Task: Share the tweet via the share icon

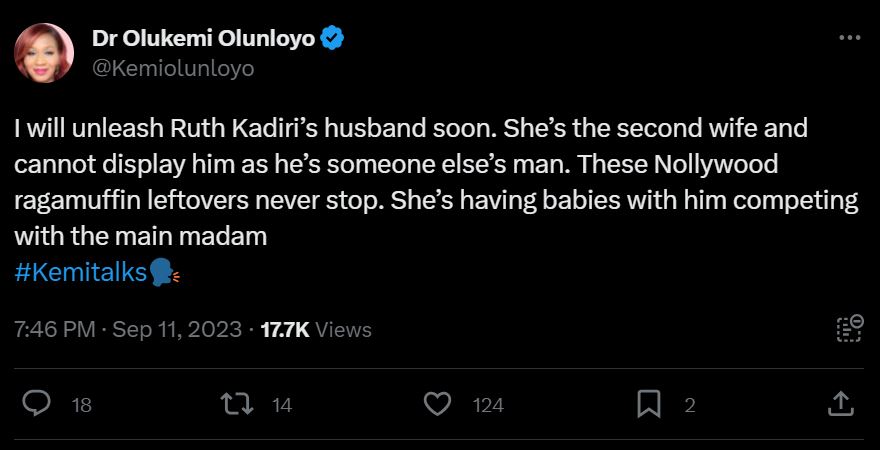Action: coord(842,404)
